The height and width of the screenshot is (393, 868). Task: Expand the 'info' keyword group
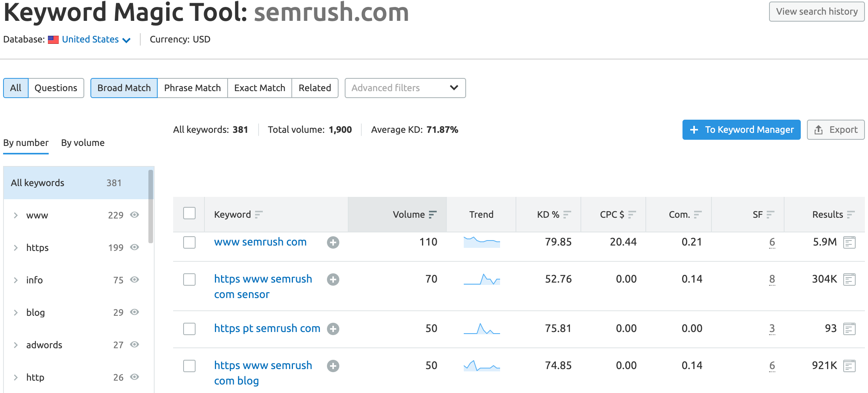click(16, 280)
